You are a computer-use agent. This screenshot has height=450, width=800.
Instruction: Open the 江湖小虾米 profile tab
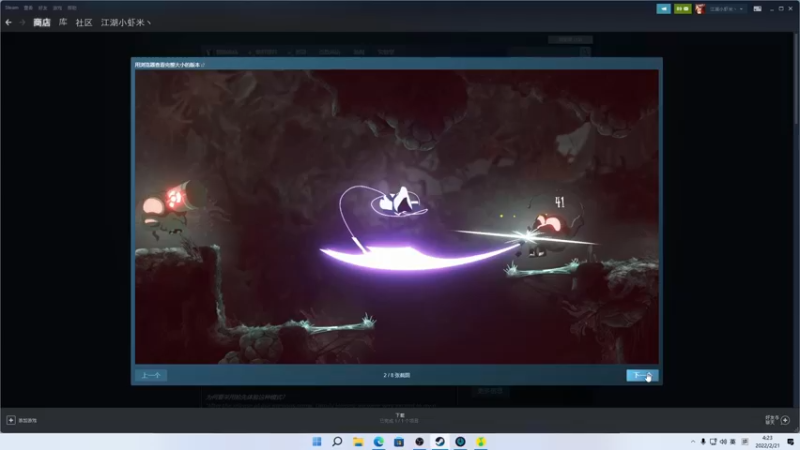coord(126,22)
